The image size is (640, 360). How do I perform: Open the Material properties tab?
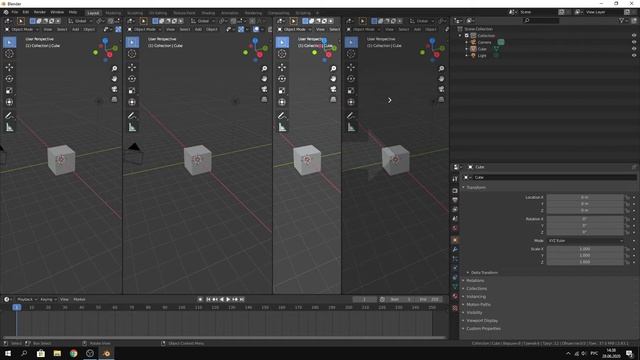455,296
